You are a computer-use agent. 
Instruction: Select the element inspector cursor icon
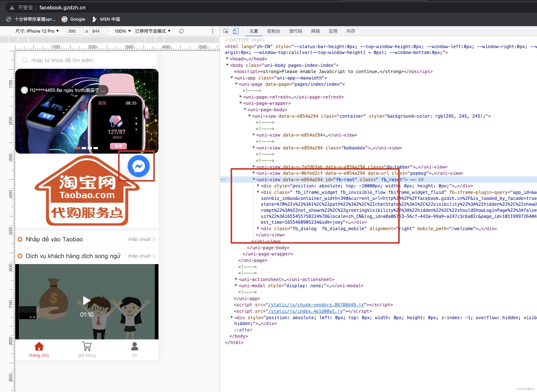(226, 31)
